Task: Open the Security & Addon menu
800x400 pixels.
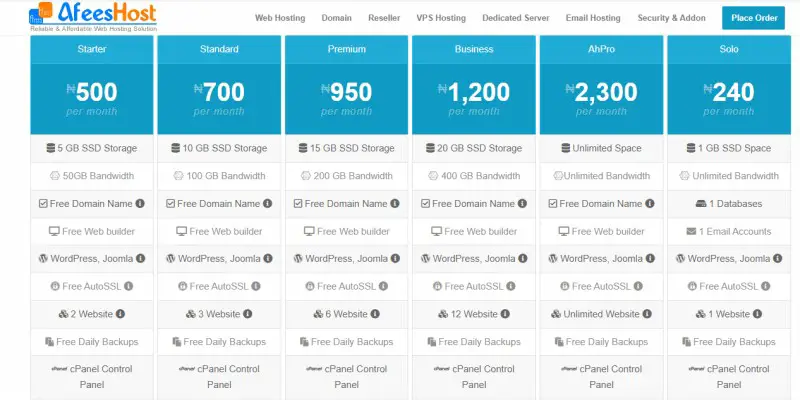Action: tap(671, 18)
